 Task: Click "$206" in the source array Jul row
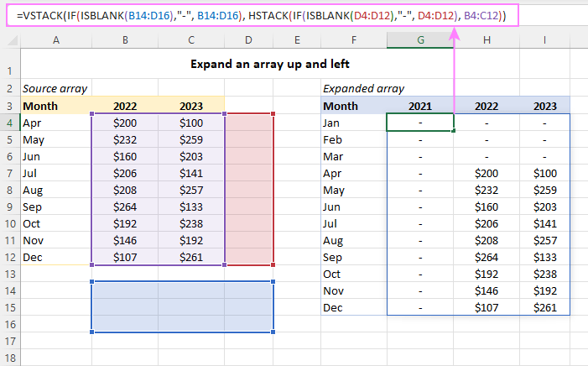125,174
